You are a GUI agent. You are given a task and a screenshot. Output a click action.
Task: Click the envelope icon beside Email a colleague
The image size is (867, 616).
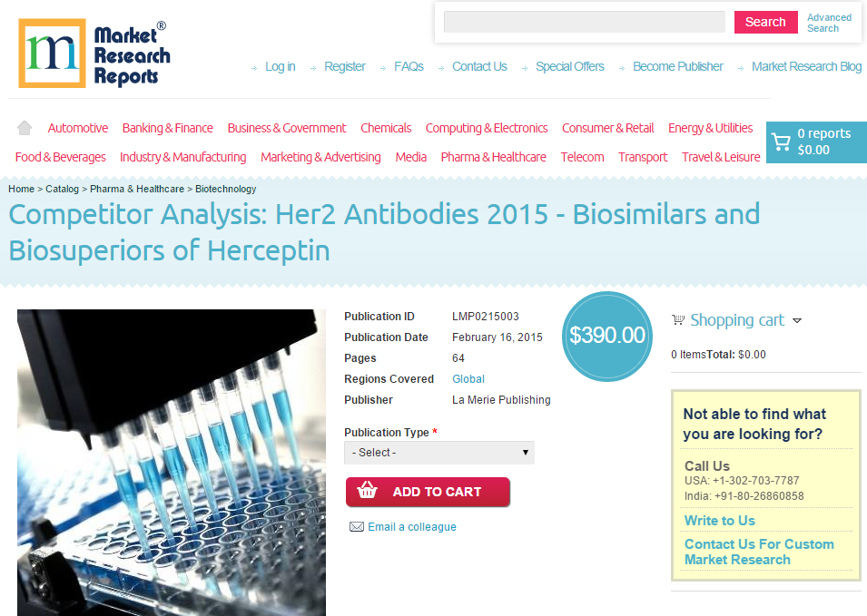356,526
